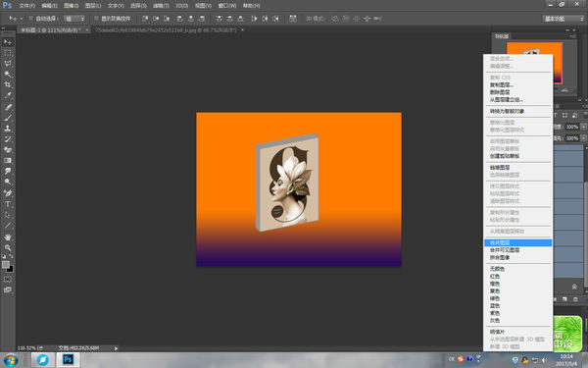The width and height of the screenshot is (588, 368).
Task: Open the 滤镜 menu
Action: click(x=161, y=6)
